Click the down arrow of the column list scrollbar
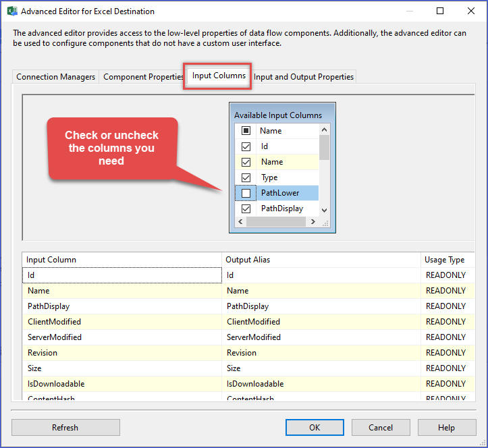The width and height of the screenshot is (488, 448). (x=324, y=211)
